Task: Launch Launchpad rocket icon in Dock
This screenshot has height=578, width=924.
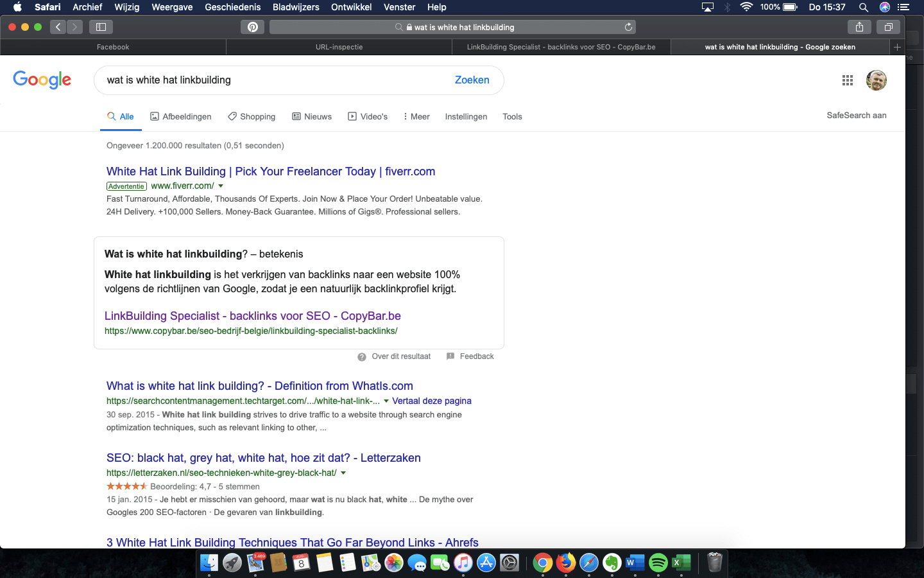Action: (x=232, y=563)
